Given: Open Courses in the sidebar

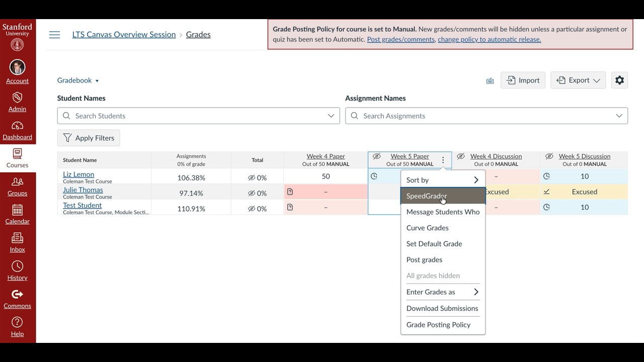Looking at the screenshot, I should [17, 158].
